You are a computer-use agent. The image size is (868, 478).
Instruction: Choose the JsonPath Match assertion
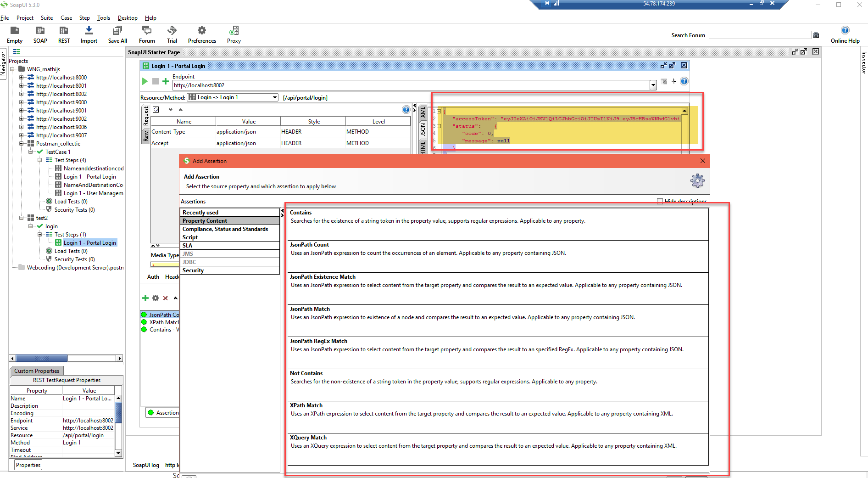click(310, 309)
